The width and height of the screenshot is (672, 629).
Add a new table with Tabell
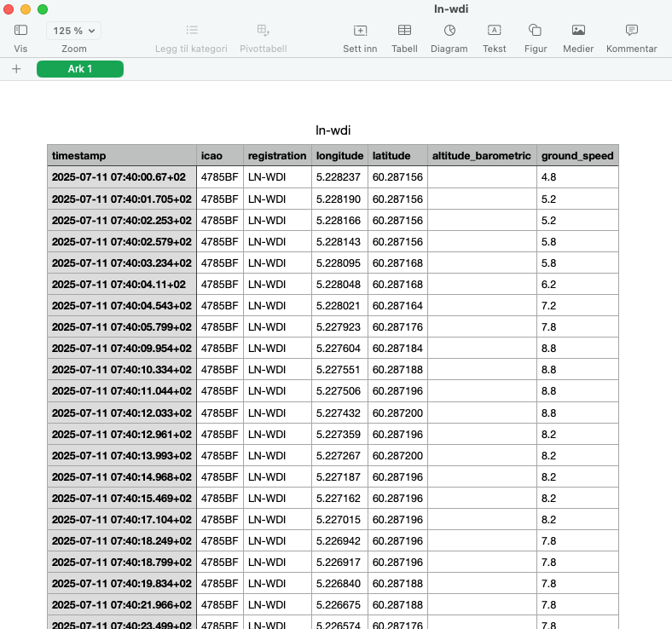404,31
